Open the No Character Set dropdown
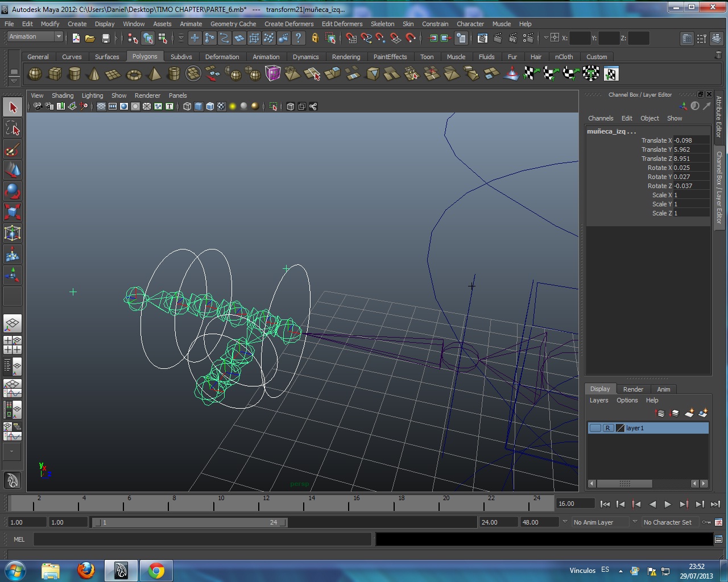 (671, 522)
